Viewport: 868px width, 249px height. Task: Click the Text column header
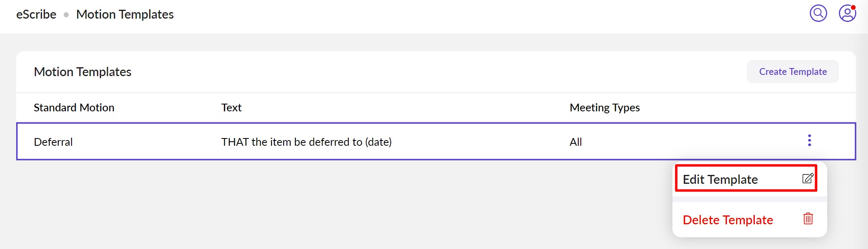[x=231, y=108]
